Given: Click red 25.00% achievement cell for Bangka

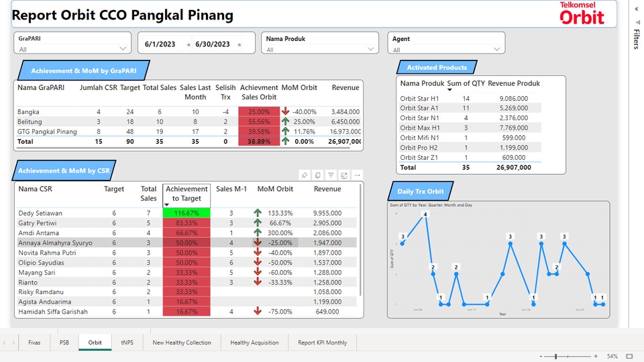Looking at the screenshot, I should [x=259, y=112].
